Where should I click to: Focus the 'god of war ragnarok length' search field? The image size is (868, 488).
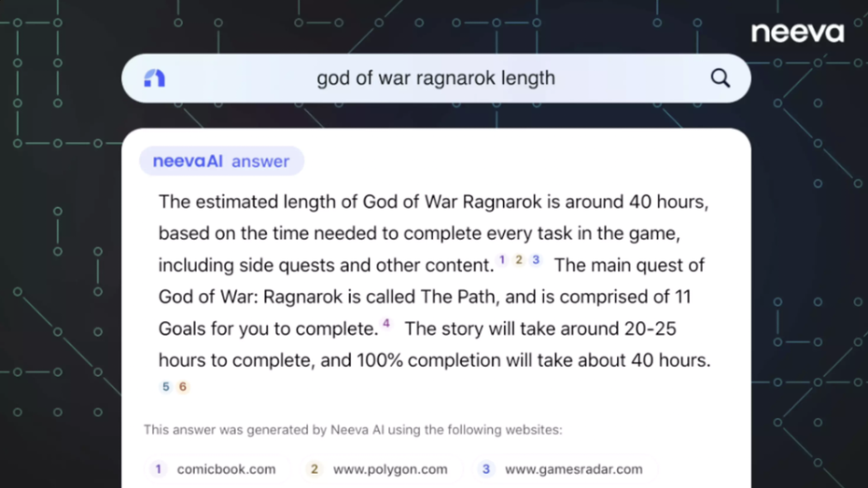pyautogui.click(x=436, y=78)
